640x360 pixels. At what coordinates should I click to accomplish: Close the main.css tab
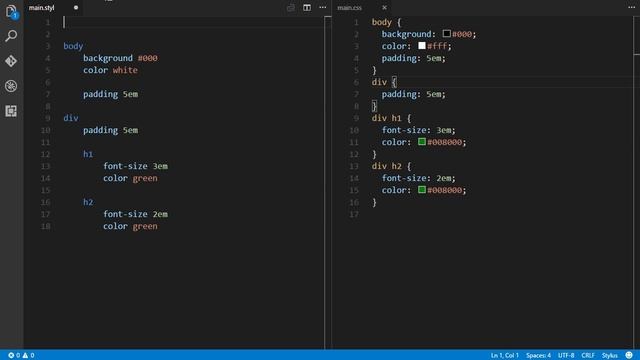(x=384, y=7)
